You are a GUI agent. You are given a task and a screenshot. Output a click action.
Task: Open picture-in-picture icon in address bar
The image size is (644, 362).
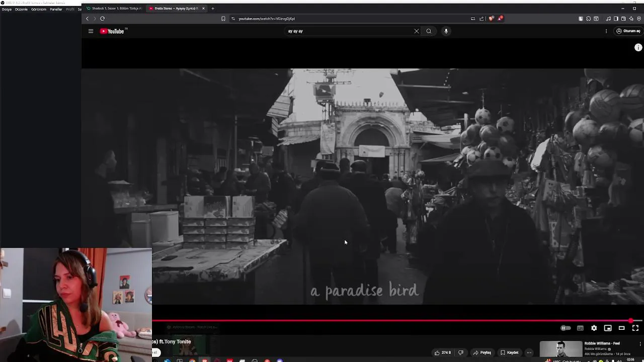click(x=473, y=19)
